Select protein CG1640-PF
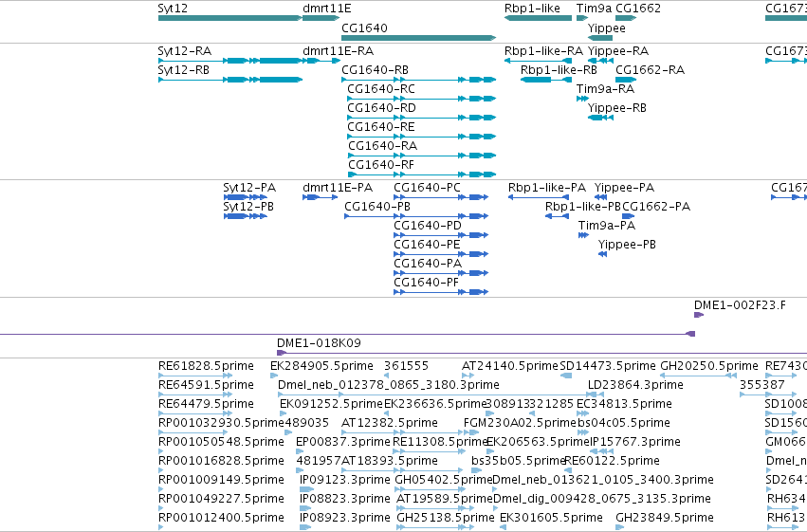The height and width of the screenshot is (532, 807). click(x=441, y=292)
